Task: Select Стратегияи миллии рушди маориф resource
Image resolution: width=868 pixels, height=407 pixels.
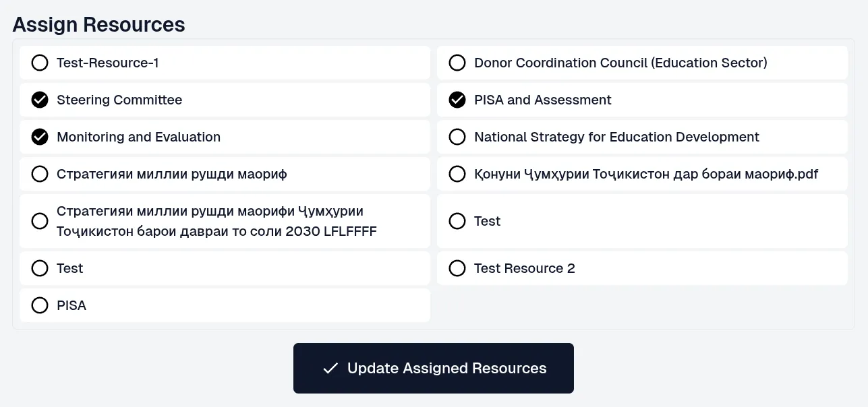Action: [40, 174]
